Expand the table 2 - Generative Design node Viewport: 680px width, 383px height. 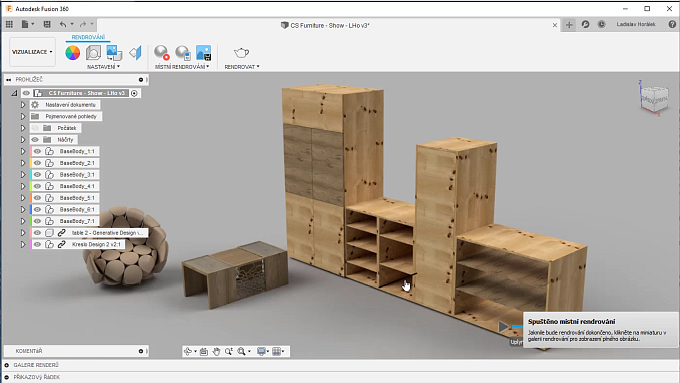tap(23, 233)
